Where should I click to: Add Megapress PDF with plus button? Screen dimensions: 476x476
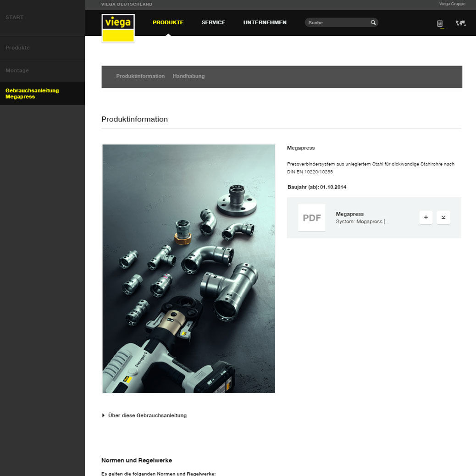coord(426,217)
